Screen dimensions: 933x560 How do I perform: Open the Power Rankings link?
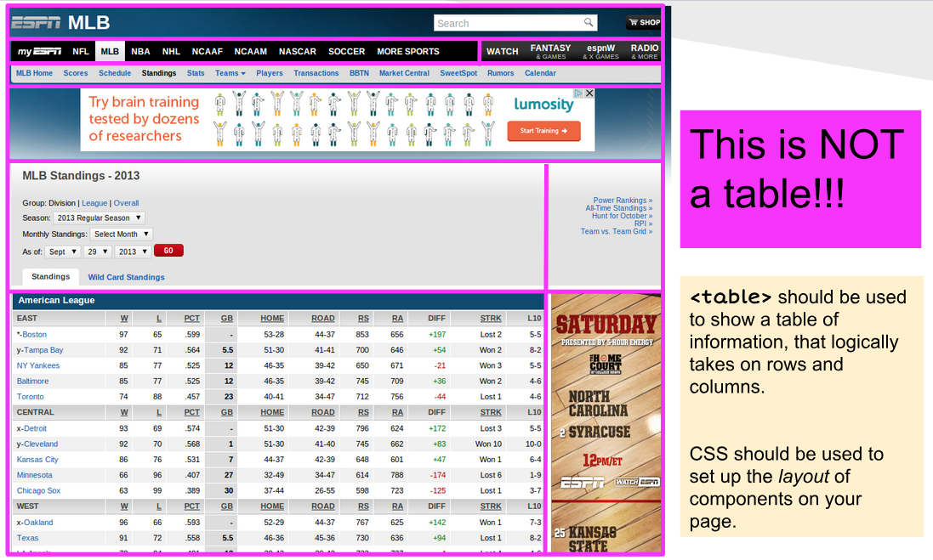tap(623, 201)
